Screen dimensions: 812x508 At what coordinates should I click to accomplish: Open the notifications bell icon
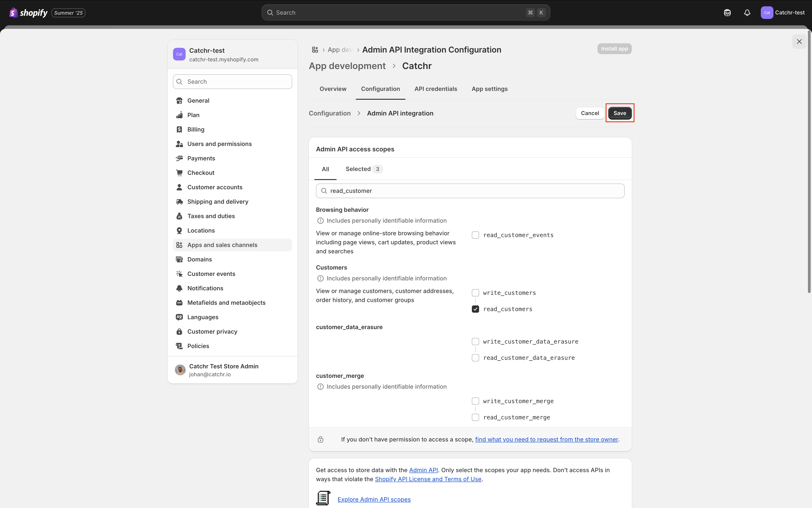tap(747, 13)
